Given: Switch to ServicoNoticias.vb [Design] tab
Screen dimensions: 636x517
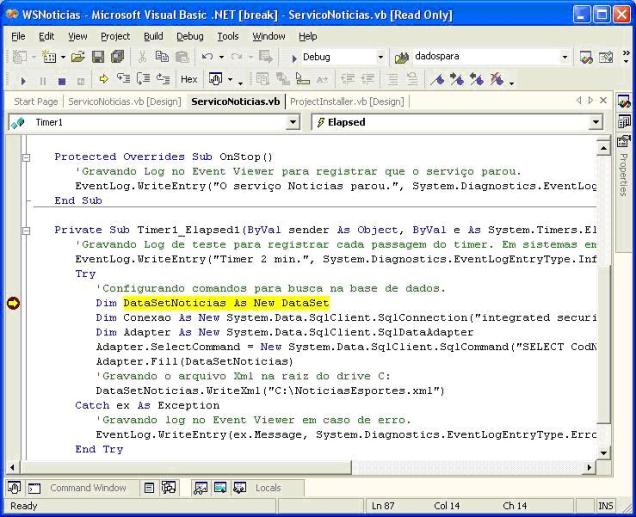Looking at the screenshot, I should click(x=125, y=101).
